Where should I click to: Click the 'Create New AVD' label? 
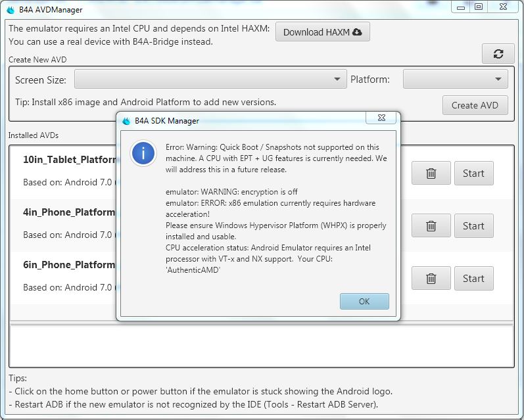click(37, 59)
